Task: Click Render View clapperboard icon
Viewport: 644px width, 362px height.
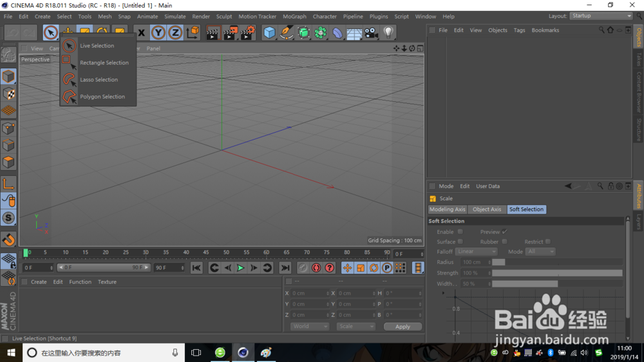Action: (213, 32)
